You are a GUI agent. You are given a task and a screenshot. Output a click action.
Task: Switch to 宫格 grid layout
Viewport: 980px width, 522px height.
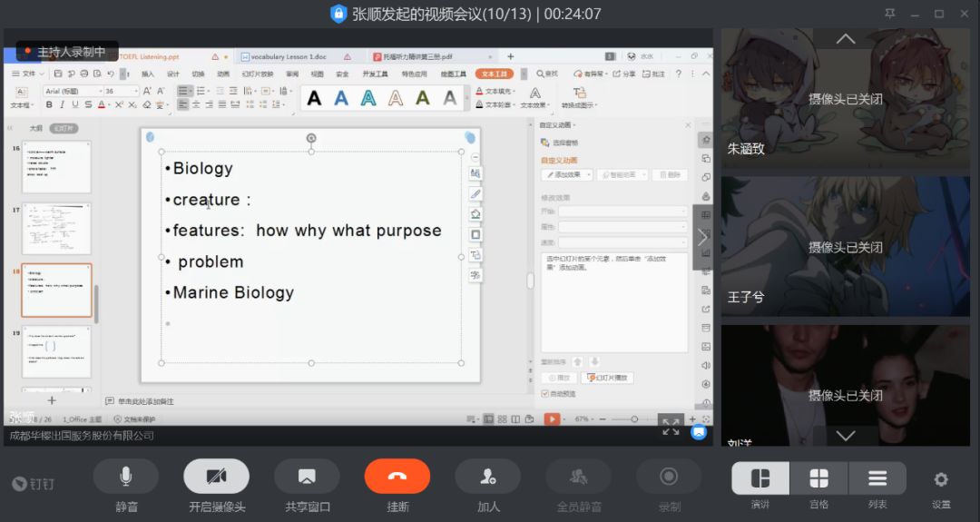point(818,478)
